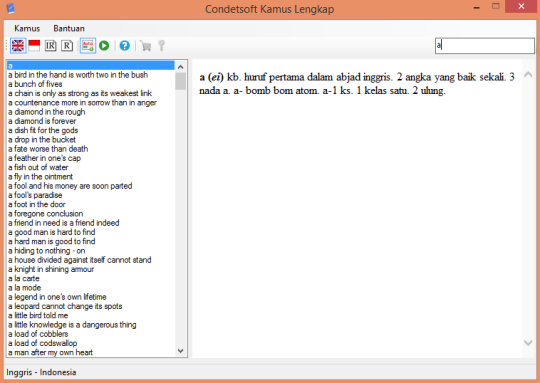The image size is (540, 383).
Task: Toggle the auto-lookup toolbar icon
Action: [87, 46]
